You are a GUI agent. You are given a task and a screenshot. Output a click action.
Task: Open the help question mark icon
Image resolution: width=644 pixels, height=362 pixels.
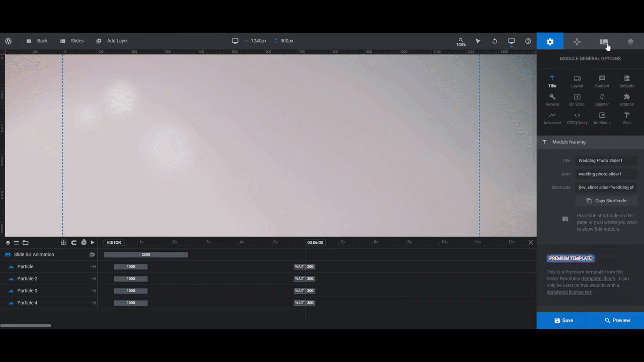528,41
